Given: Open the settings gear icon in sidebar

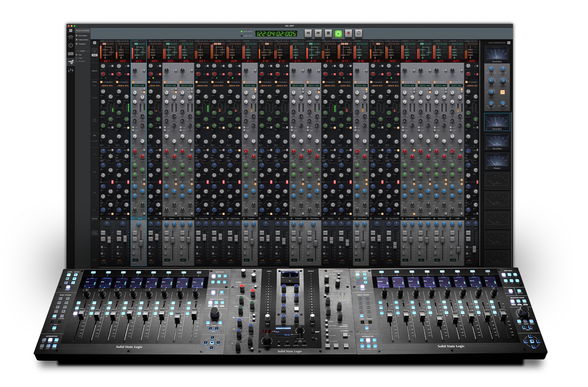Looking at the screenshot, I should click(x=71, y=45).
